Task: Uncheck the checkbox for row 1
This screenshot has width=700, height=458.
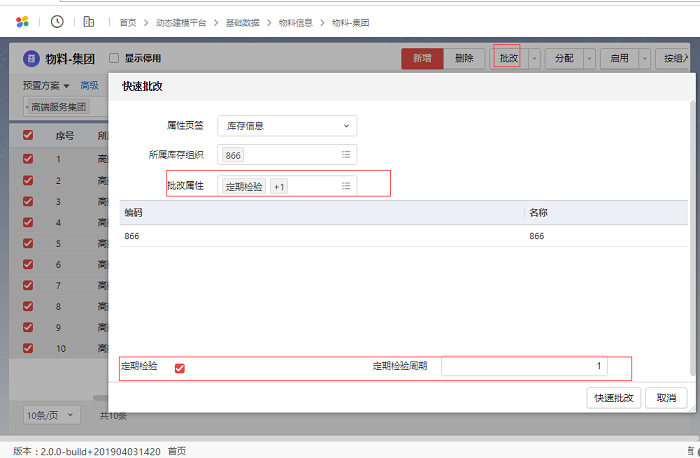Action: tap(28, 158)
